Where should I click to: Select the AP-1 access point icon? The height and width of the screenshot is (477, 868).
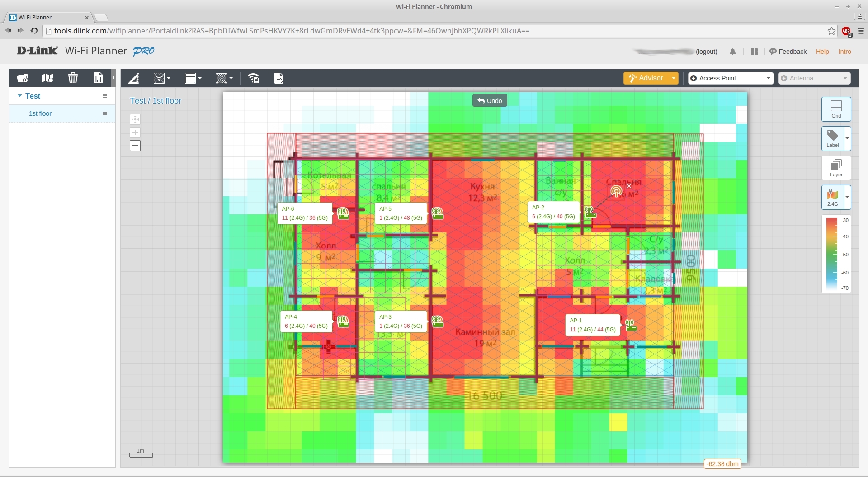point(631,325)
